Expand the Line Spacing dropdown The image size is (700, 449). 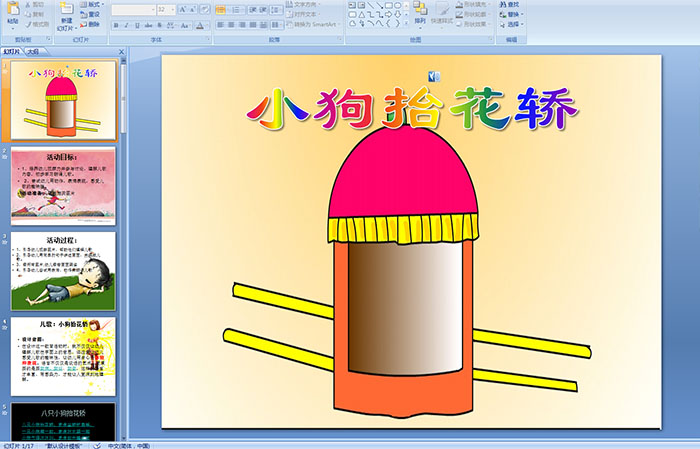click(x=276, y=9)
